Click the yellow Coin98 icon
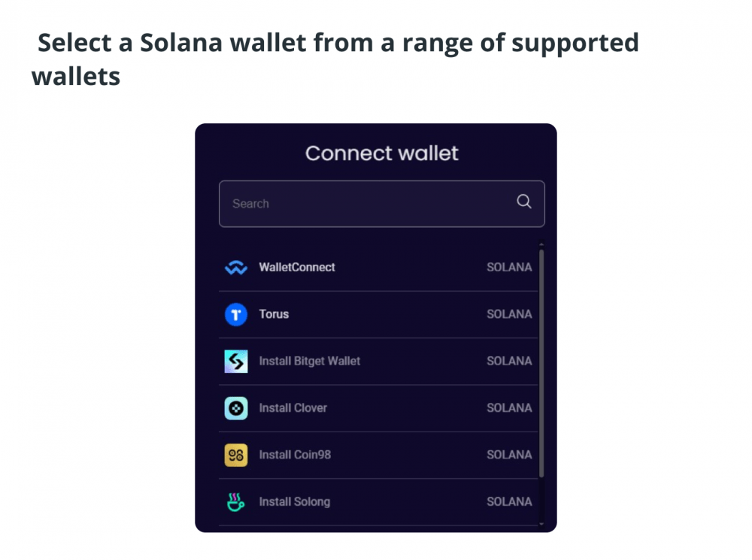Image resolution: width=752 pixels, height=560 pixels. pyautogui.click(x=236, y=455)
